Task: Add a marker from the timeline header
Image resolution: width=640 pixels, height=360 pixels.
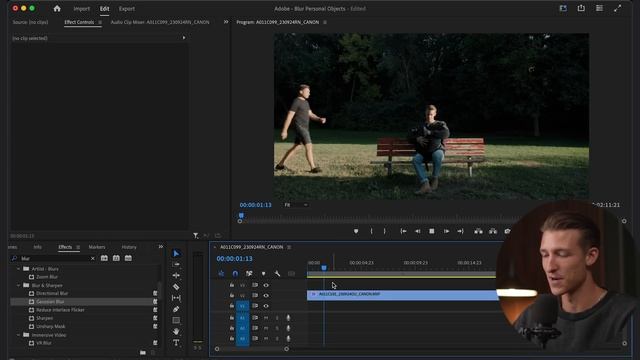Action: point(263,273)
